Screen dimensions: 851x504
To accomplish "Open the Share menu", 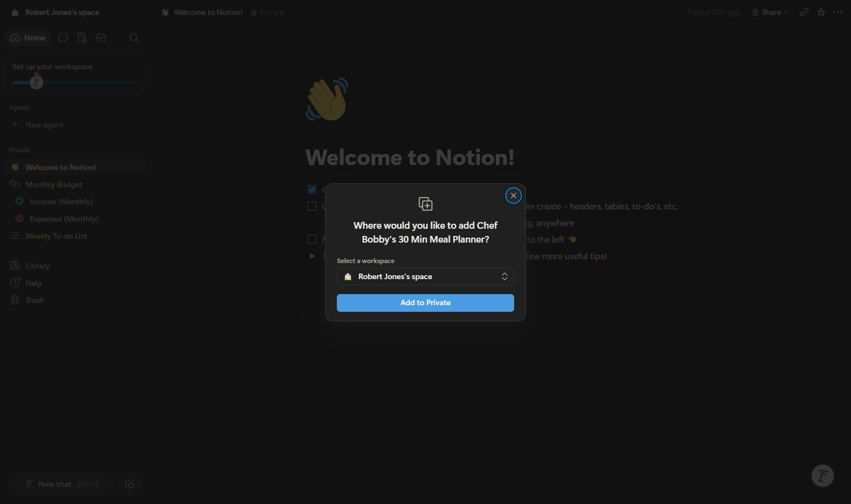I will pyautogui.click(x=771, y=12).
